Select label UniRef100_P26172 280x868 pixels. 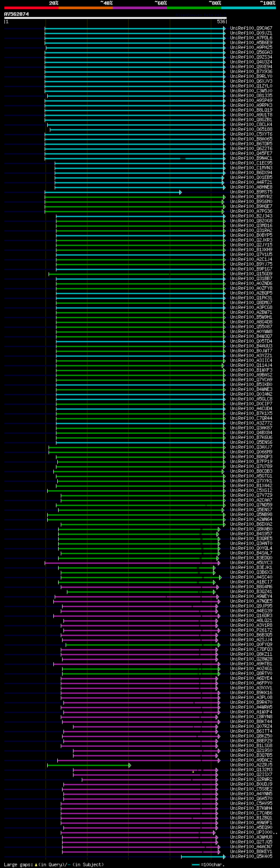251,630
